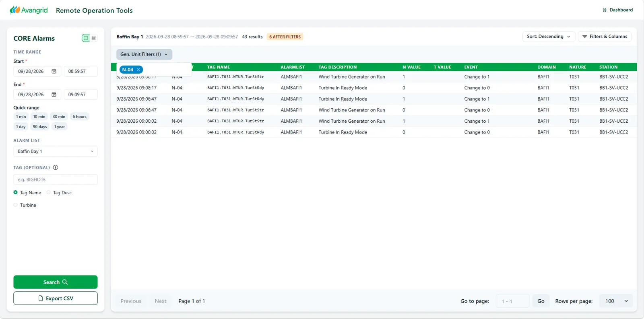Click the N VALUE column header
Screen dimensions: 644x319
[411, 67]
